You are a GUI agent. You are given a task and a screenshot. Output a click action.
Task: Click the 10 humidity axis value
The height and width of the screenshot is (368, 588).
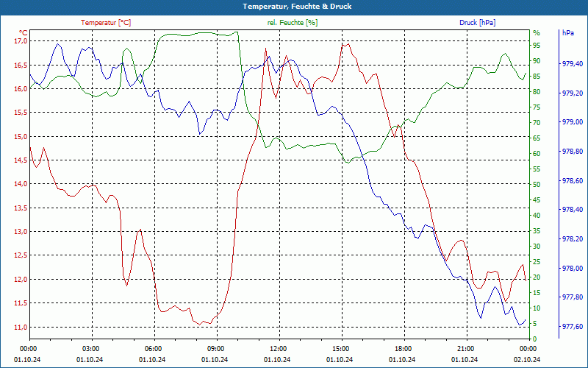(x=537, y=308)
